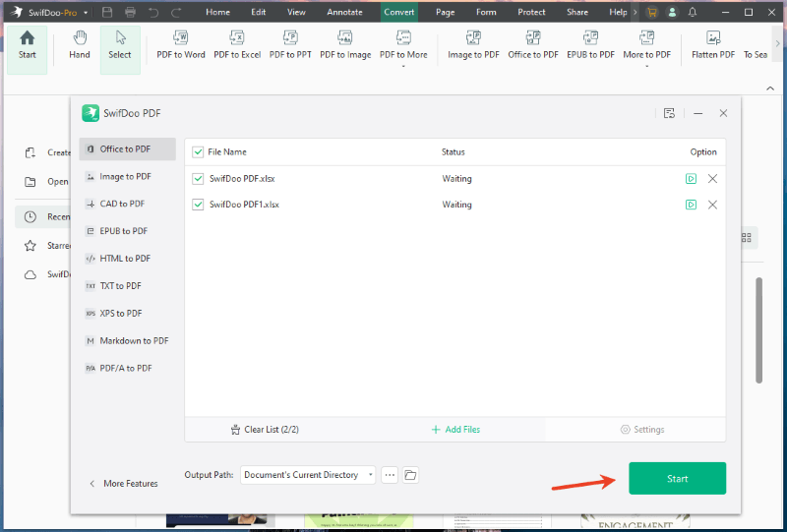Screen dimensions: 787x532
Task: Switch to the Page tab
Action: pos(446,12)
